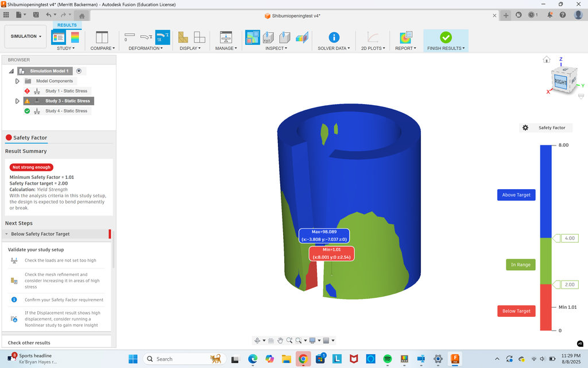Select the Orbit navigation tool

point(257,340)
